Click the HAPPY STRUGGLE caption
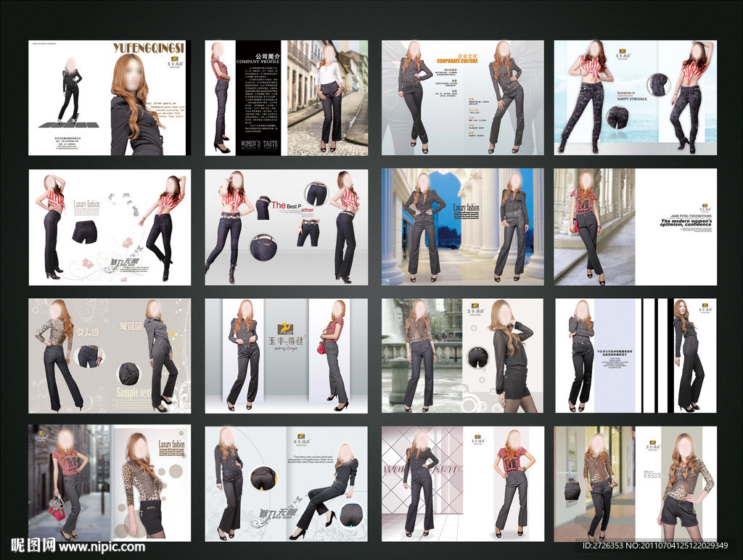The height and width of the screenshot is (560, 743). point(632,99)
